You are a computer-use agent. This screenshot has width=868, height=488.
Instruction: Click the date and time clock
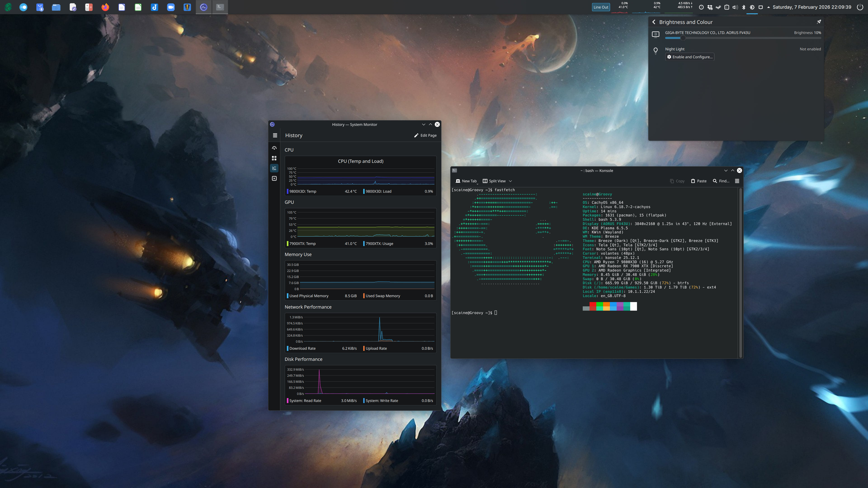(x=812, y=7)
